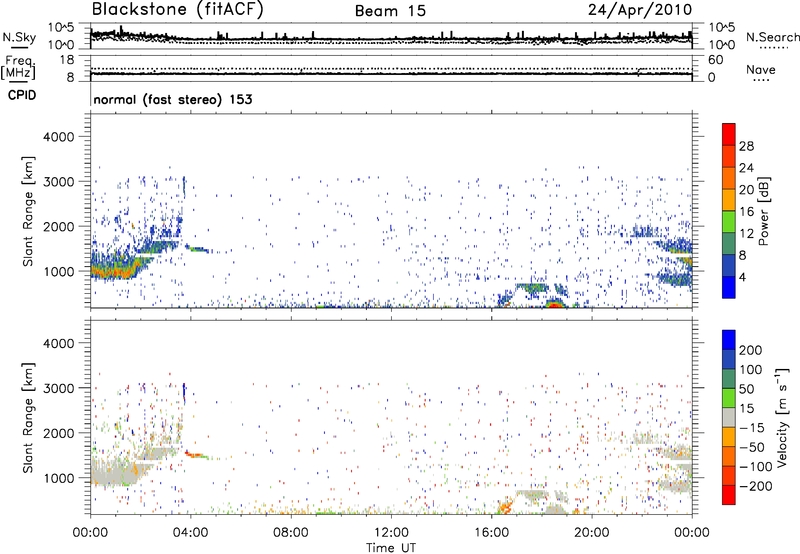The width and height of the screenshot is (800, 554).
Task: Click the 1000 tick on velocity panel axis
Action: (x=58, y=478)
